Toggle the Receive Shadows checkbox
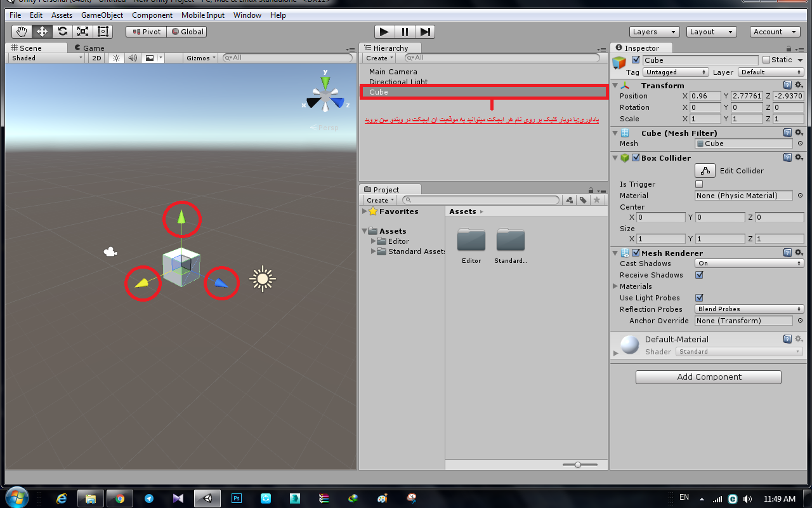Viewport: 812px width, 508px height. point(699,275)
